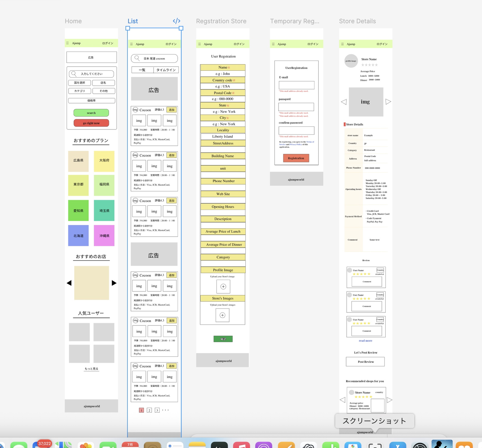Click the black right arrow of the おすすめのお店 carousel
The width and height of the screenshot is (482, 448).
click(x=114, y=283)
